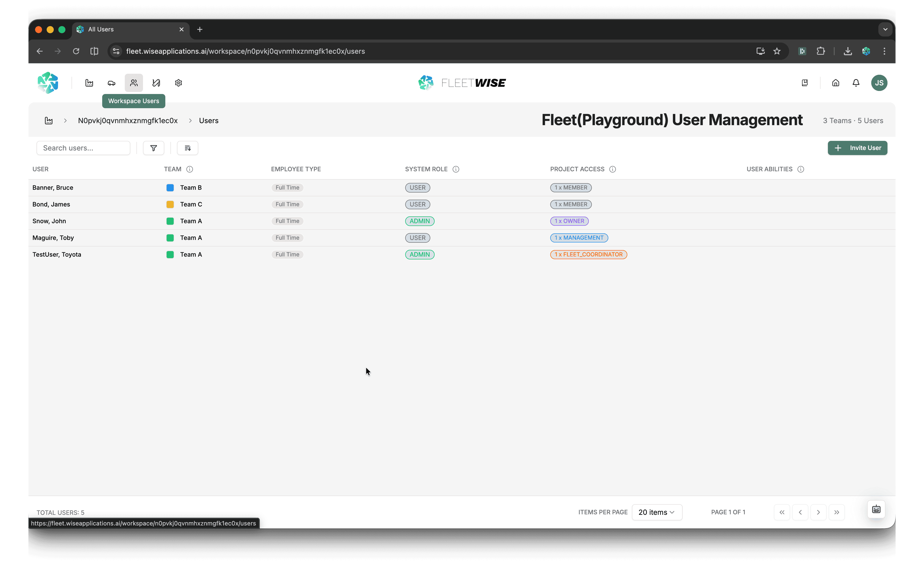This screenshot has height=566, width=924.
Task: Open the Banner, Bruce user row
Action: (462, 188)
